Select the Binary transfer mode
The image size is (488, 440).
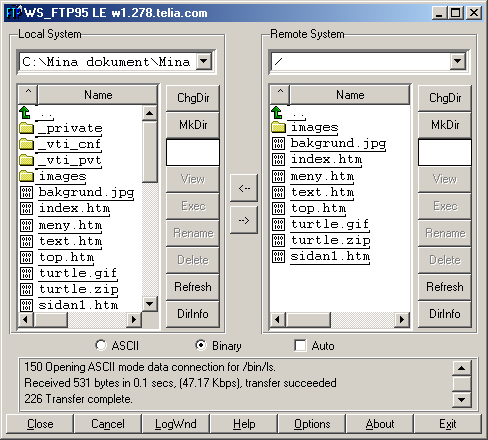pos(201,345)
